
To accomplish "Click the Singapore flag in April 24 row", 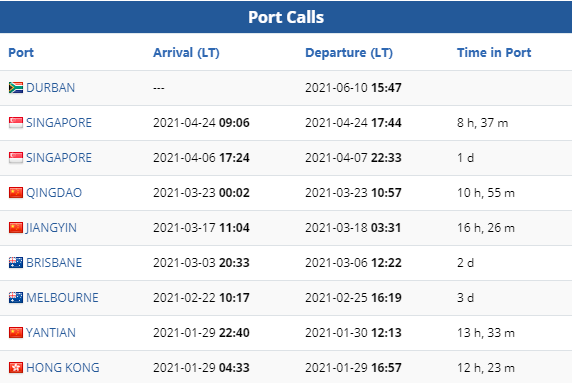I will 16,123.
